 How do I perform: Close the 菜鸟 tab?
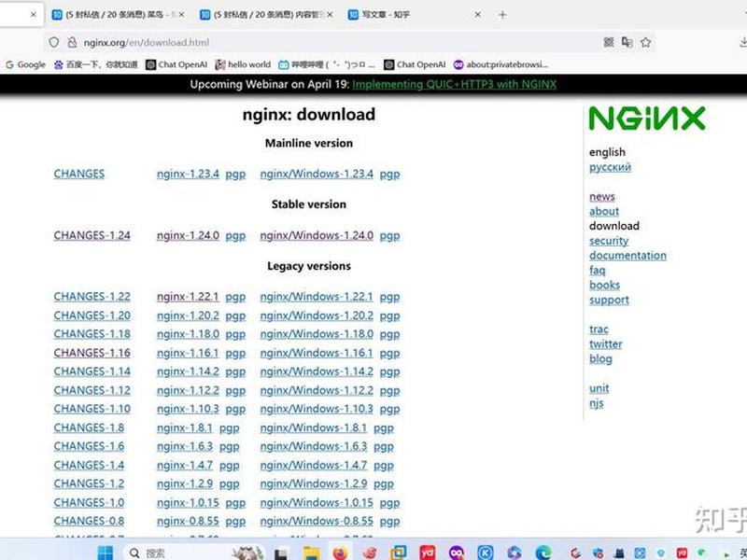coord(181,15)
